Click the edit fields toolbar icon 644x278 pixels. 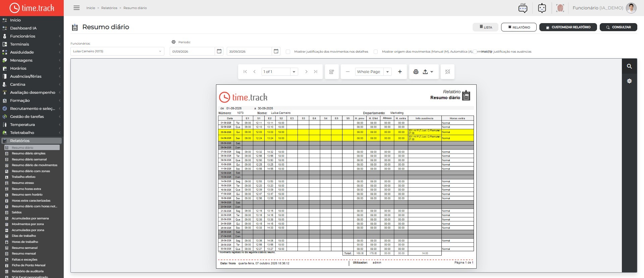tap(332, 72)
